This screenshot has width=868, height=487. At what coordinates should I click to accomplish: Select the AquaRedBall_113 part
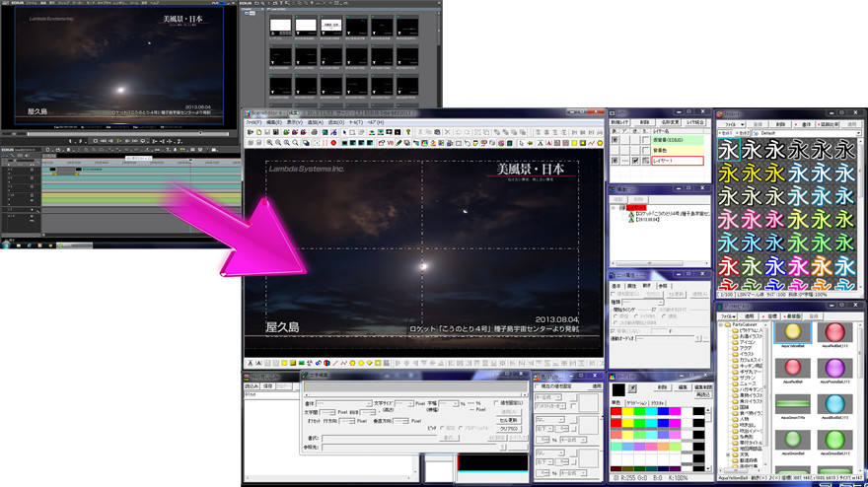click(x=834, y=332)
